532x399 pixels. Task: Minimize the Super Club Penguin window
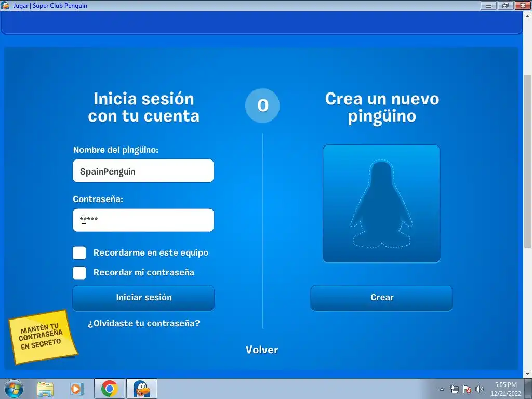pyautogui.click(x=488, y=5)
